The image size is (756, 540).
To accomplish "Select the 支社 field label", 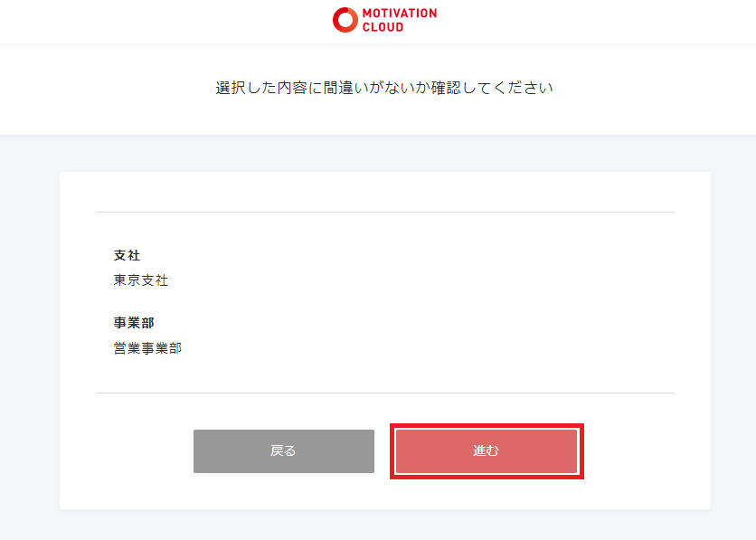I will tap(127, 256).
